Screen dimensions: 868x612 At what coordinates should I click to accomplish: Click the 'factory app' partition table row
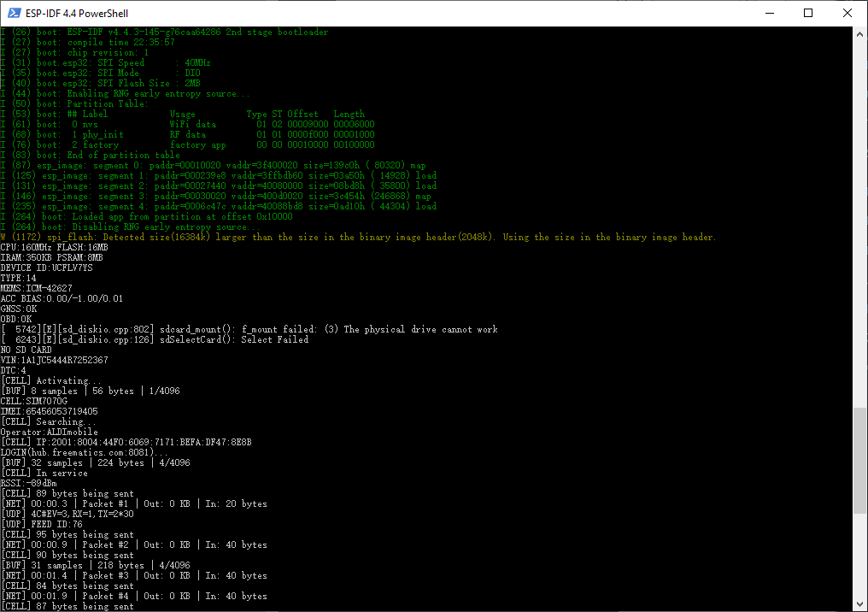(x=188, y=144)
